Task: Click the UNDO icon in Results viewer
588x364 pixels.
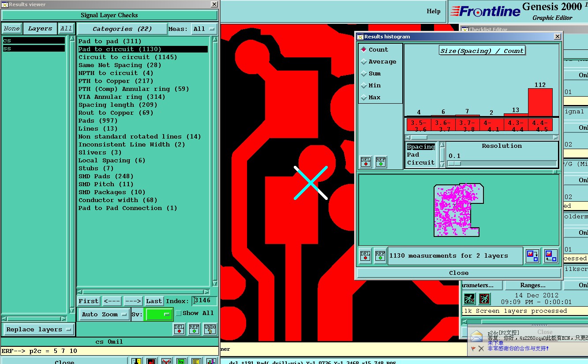Action: (x=210, y=329)
